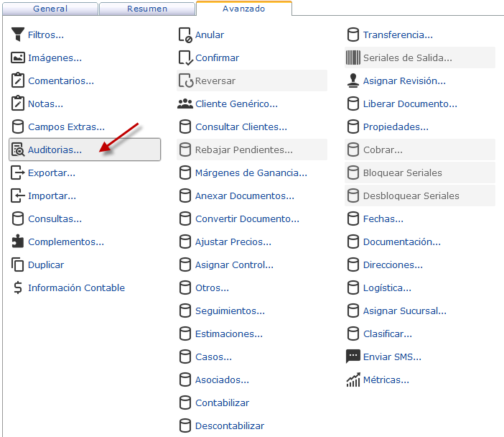Open Márgenes de Ganancia... option
504x437 pixels.
(252, 172)
